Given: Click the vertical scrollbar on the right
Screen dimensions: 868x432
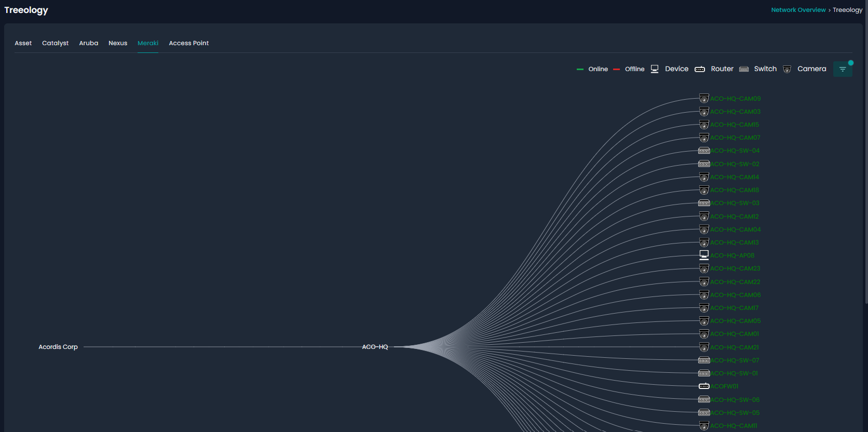Looking at the screenshot, I should coord(866,152).
